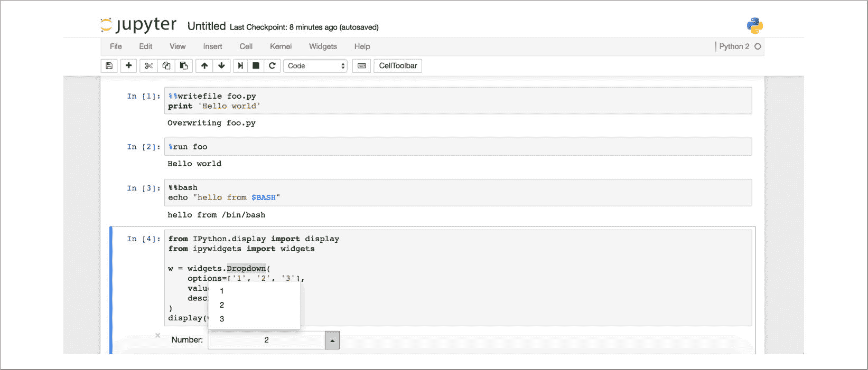Image resolution: width=868 pixels, height=370 pixels.
Task: Open the Kernel menu
Action: point(281,46)
